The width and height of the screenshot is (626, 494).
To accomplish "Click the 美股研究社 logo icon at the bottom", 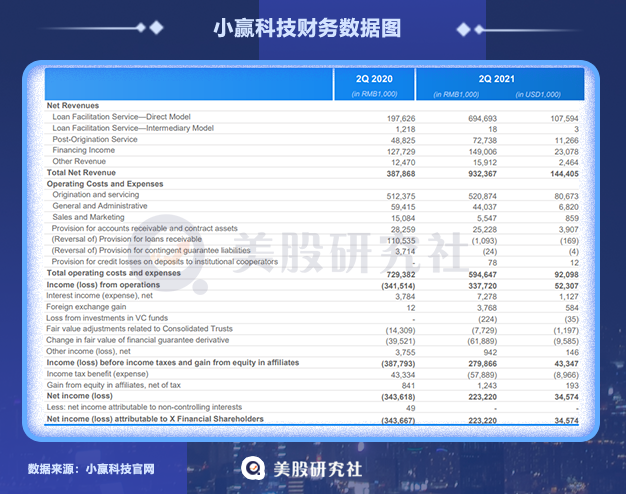I will [253, 468].
